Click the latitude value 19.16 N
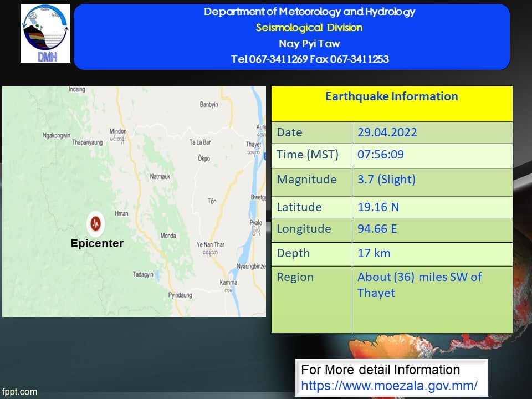Viewport: 532px width, 399px height. click(x=378, y=207)
